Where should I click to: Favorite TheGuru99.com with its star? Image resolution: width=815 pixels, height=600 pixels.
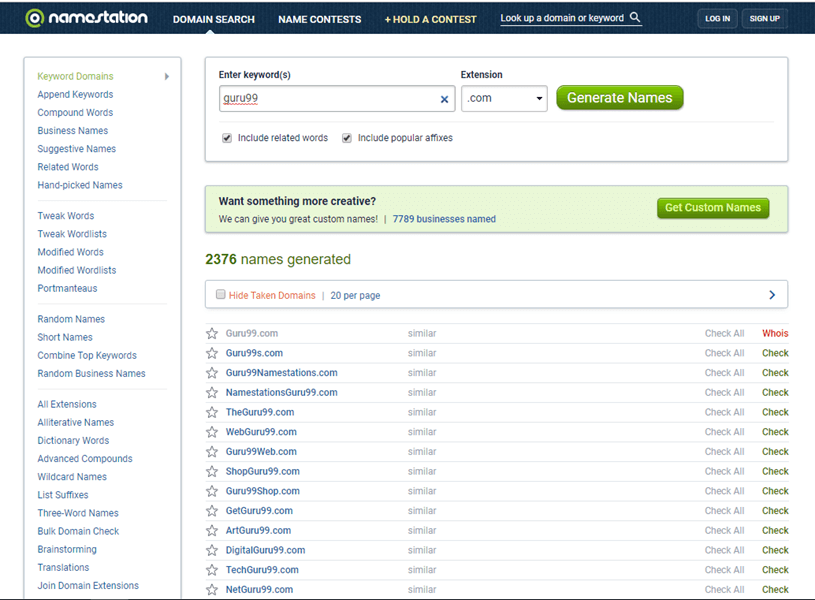212,412
